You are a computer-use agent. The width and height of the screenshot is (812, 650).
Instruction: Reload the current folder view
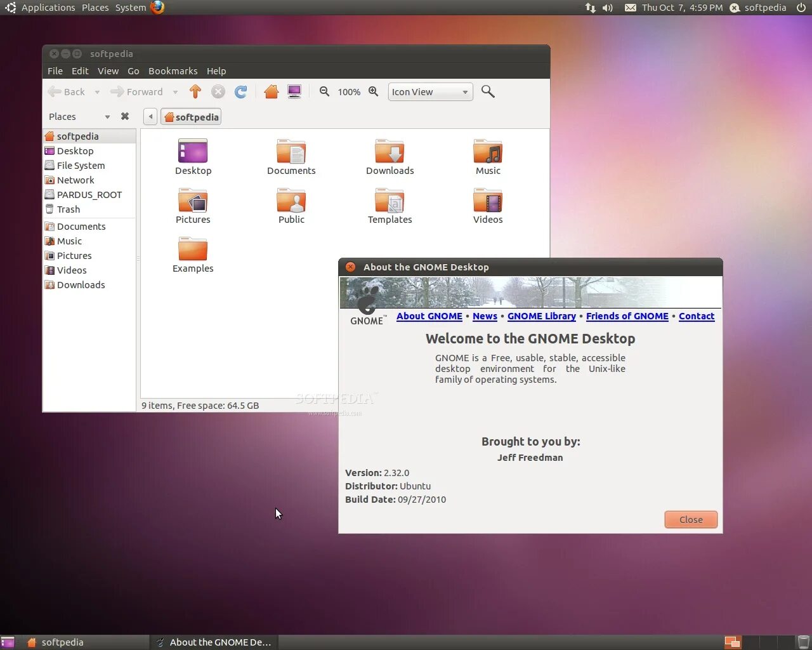[241, 92]
